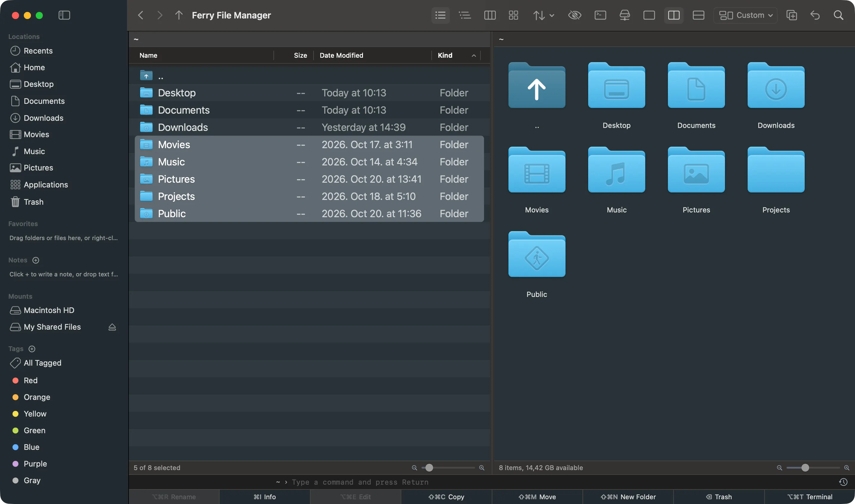This screenshot has width=855, height=504.
Task: Add a new note with plus
Action: coord(36,260)
